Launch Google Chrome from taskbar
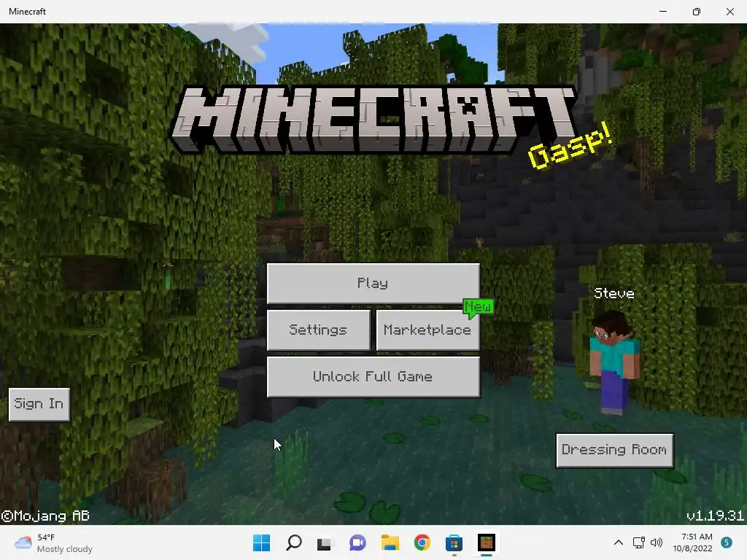This screenshot has width=747, height=560. coord(422,542)
